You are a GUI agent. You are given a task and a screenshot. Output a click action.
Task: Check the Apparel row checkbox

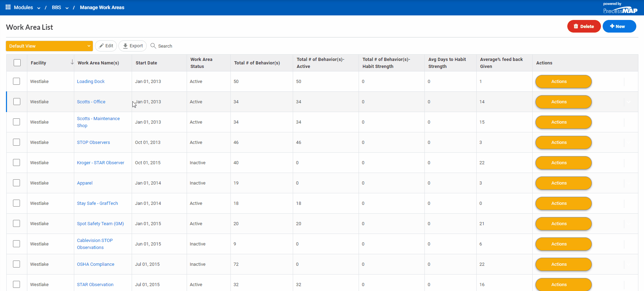[x=16, y=183]
